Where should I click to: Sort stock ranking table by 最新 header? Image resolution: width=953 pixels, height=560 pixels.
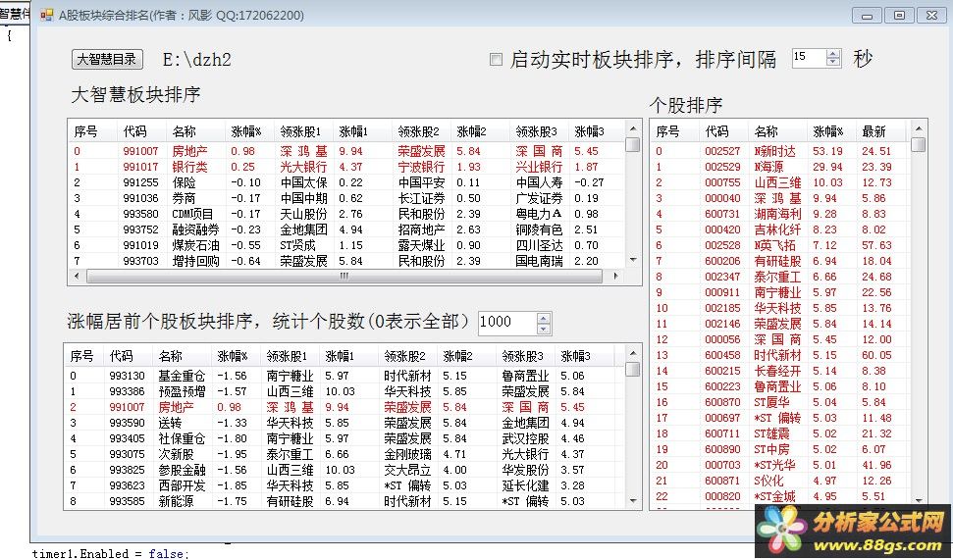pyautogui.click(x=880, y=131)
